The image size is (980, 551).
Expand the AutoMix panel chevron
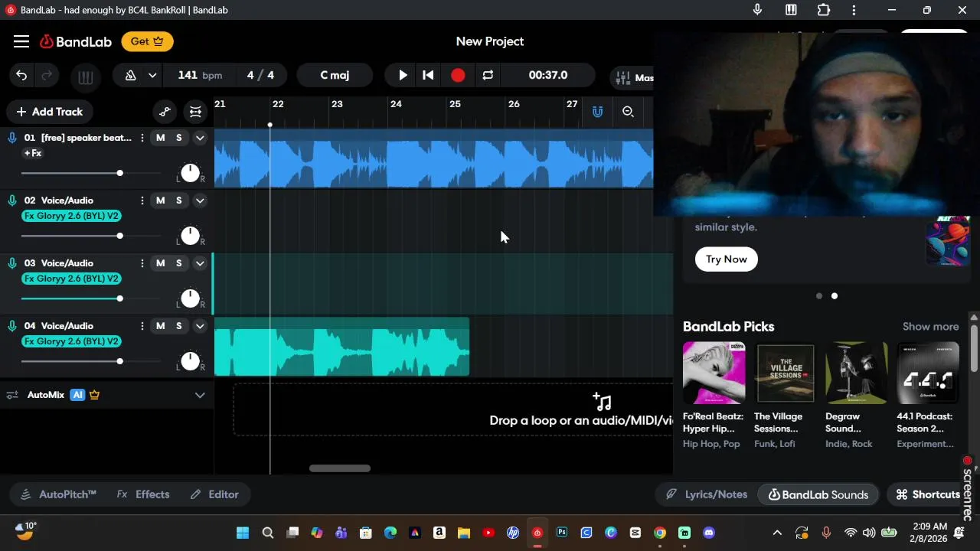click(x=200, y=395)
